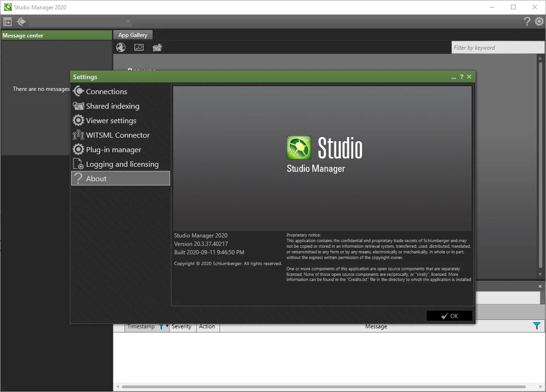
Task: Sort by the Severity column
Action: point(181,326)
